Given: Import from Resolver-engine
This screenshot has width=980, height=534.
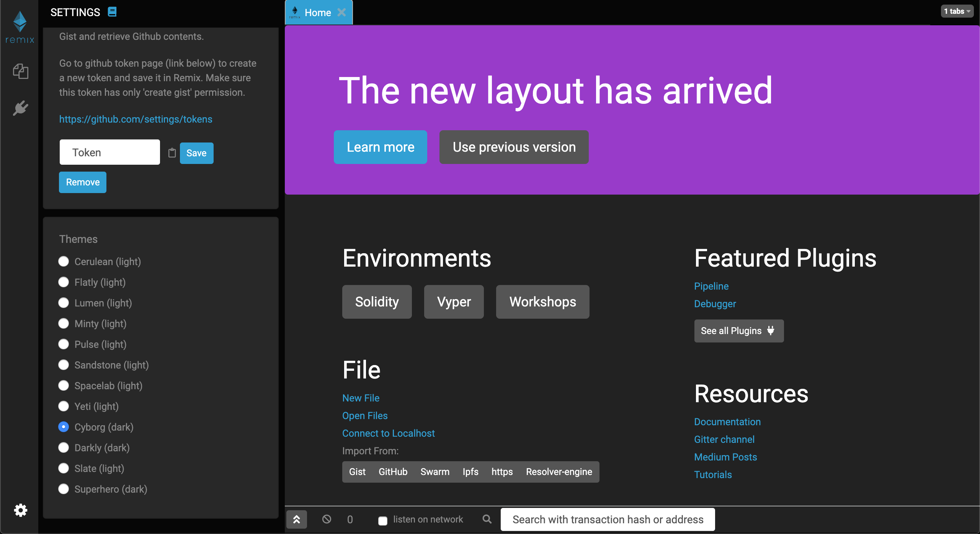Looking at the screenshot, I should pyautogui.click(x=559, y=472).
